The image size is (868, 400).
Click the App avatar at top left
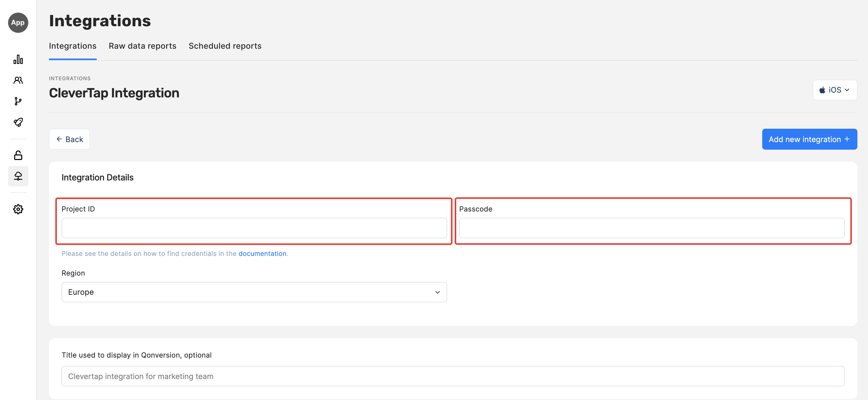(18, 22)
